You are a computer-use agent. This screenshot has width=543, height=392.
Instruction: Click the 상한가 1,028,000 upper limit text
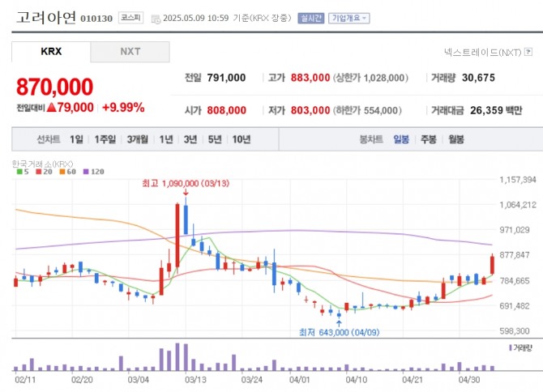tap(370, 78)
